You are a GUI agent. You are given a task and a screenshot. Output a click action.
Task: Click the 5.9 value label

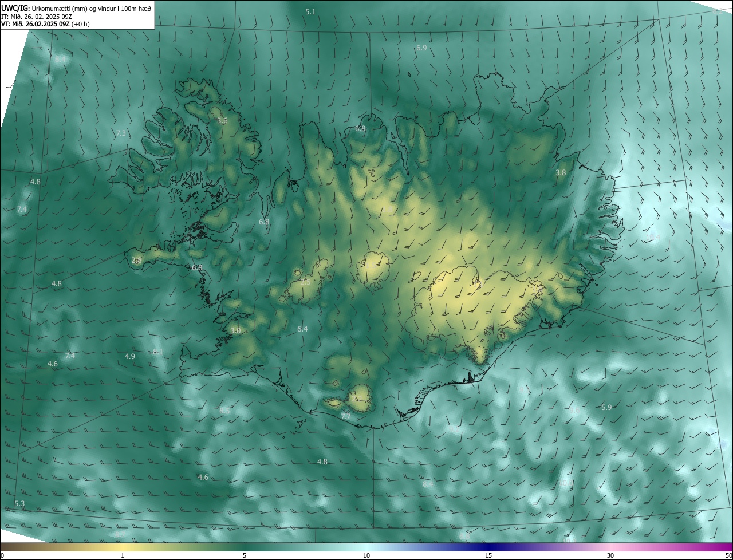[607, 407]
